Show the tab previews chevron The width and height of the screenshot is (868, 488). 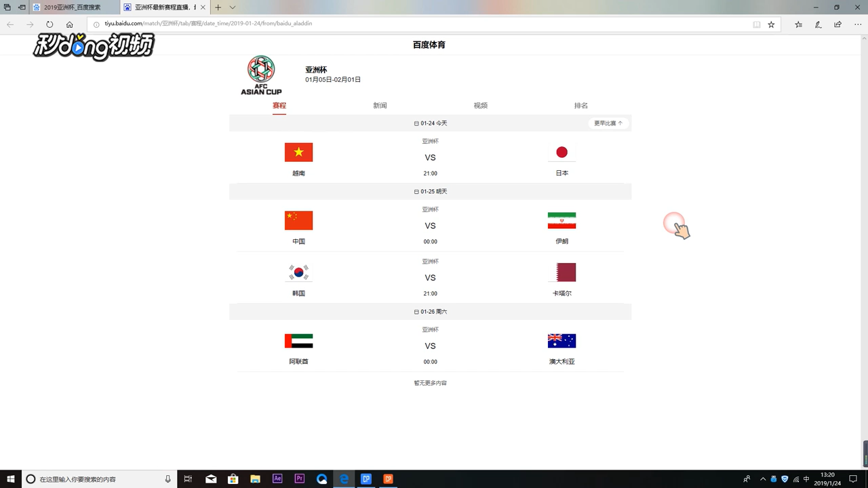pos(233,7)
